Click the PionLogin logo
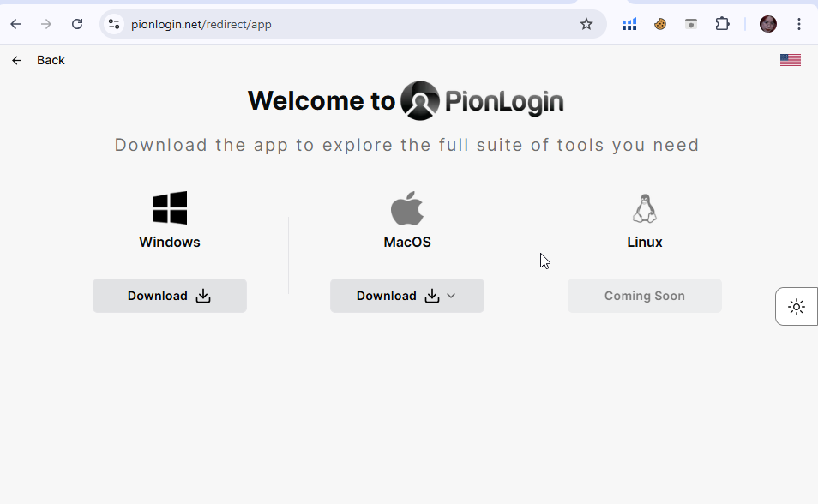Viewport: 818px width, 504px height. (x=482, y=101)
